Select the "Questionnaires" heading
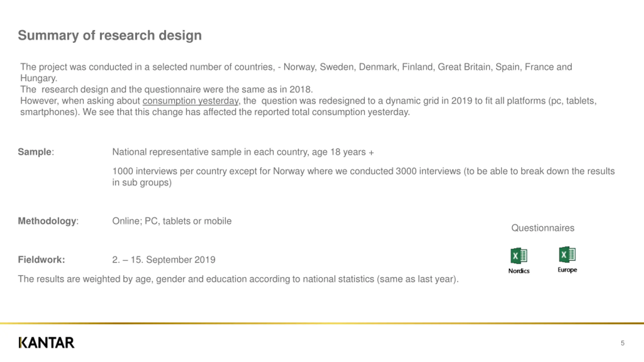644x362 pixels. (x=543, y=228)
